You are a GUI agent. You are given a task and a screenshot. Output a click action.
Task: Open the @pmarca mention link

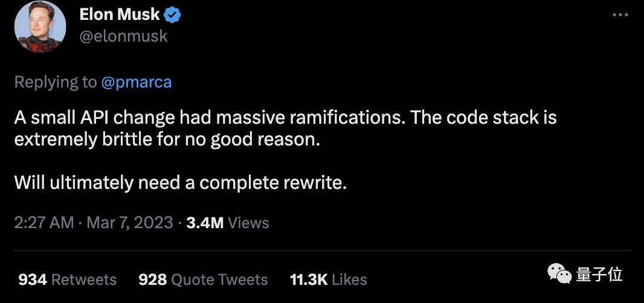[x=136, y=82]
